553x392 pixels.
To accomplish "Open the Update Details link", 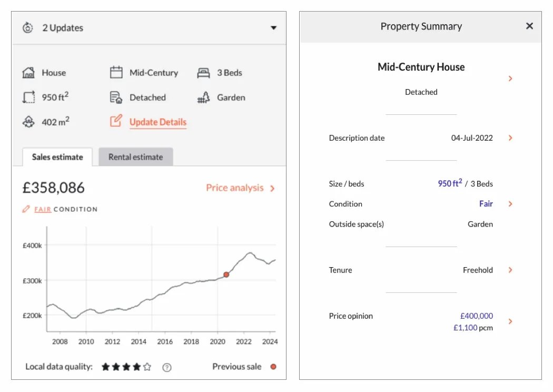I will coord(158,122).
